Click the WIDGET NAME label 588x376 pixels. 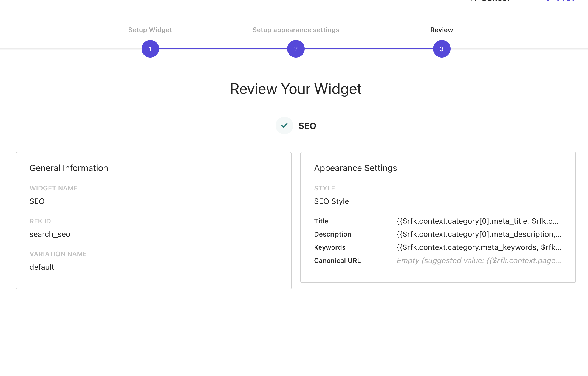(53, 188)
